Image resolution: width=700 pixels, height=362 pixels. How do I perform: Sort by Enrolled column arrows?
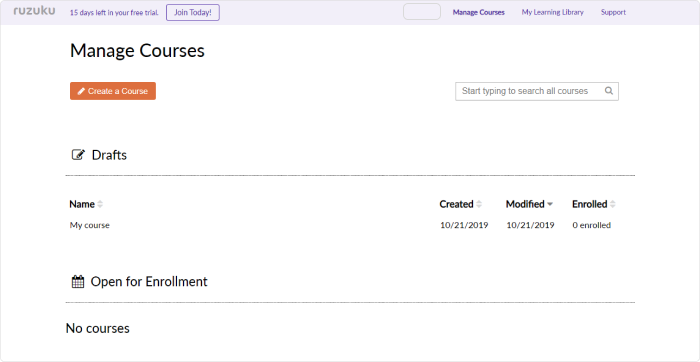(612, 204)
